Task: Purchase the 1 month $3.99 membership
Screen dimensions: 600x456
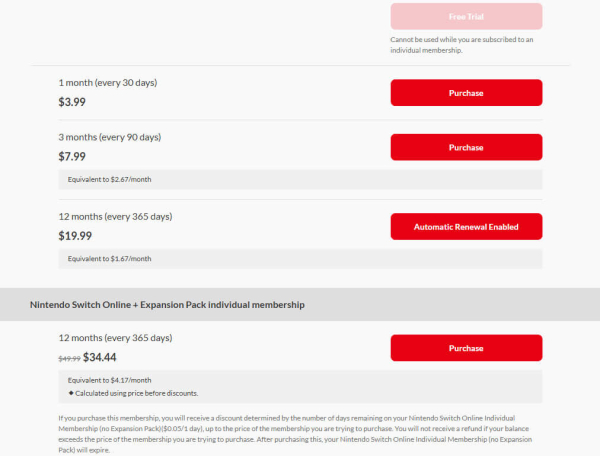Action: [x=466, y=93]
